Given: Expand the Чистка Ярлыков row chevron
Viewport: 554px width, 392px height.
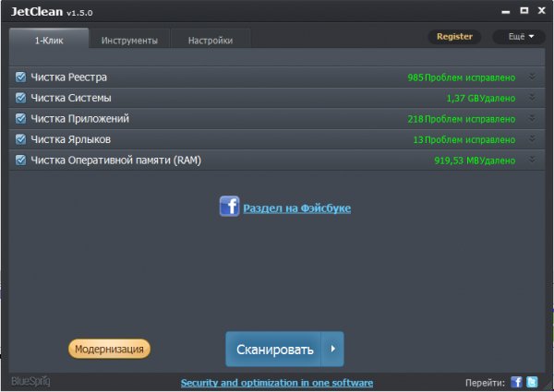Looking at the screenshot, I should (x=532, y=139).
